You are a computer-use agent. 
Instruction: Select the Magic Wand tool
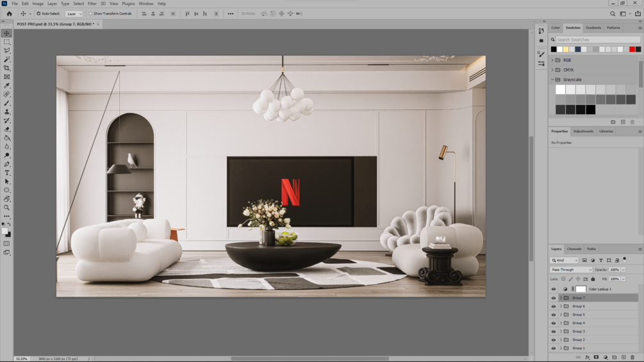(x=6, y=60)
